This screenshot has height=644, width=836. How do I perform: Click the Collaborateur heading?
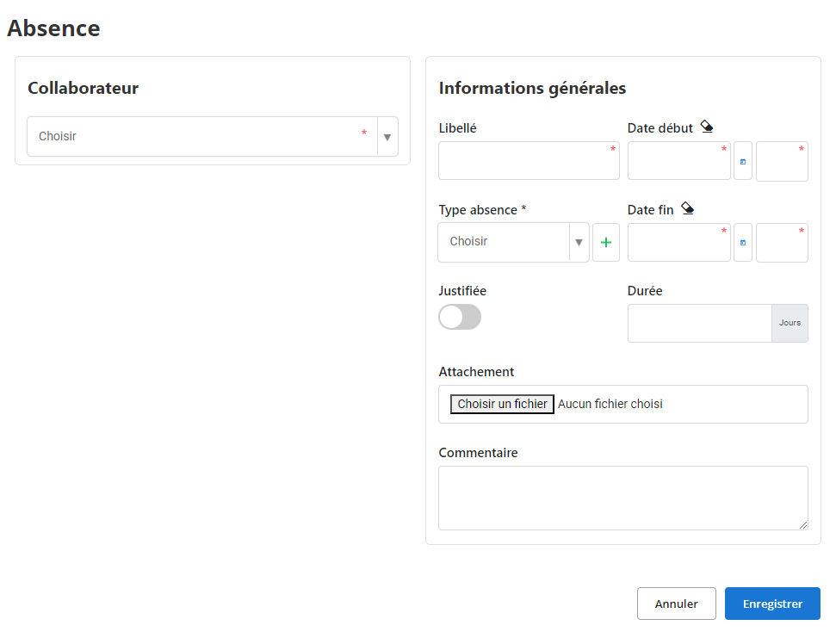[x=84, y=88]
